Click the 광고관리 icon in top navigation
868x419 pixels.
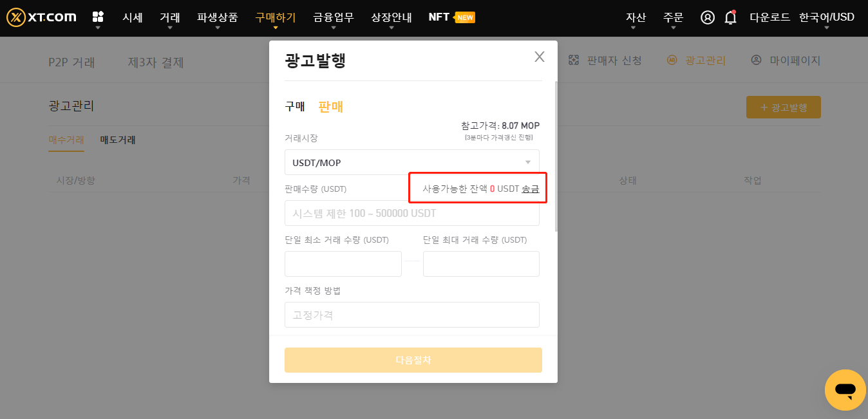coord(672,60)
